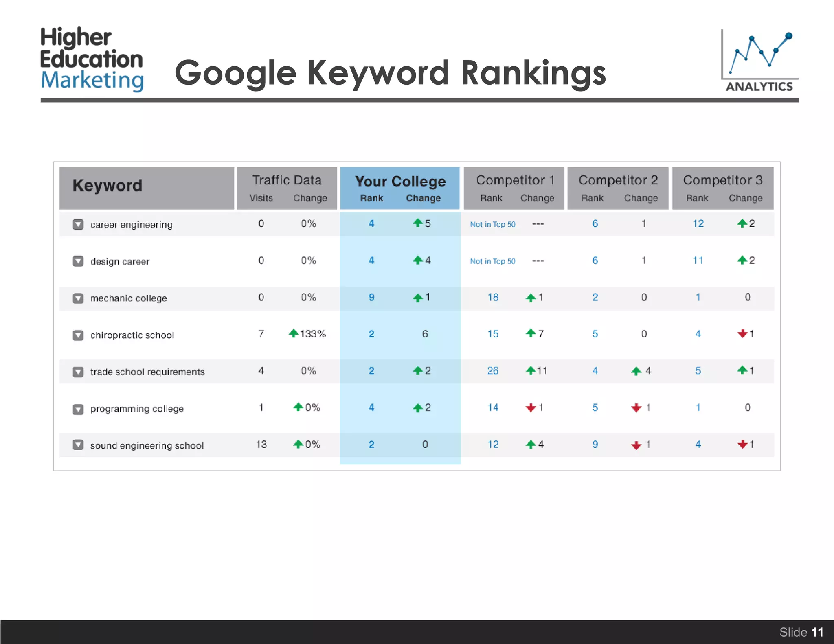The height and width of the screenshot is (644, 834).
Task: Click the Google Keyword Rankings title
Action: pyautogui.click(x=390, y=74)
